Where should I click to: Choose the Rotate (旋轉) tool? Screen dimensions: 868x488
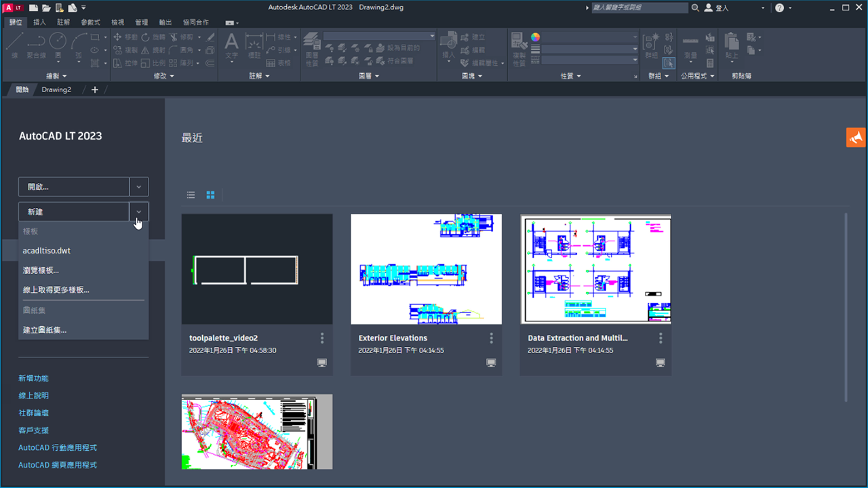[154, 37]
